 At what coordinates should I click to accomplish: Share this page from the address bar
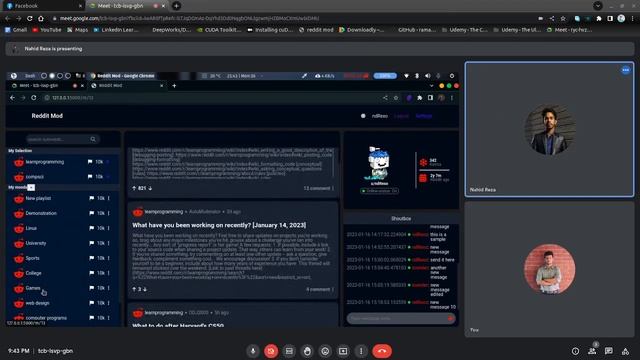pos(552,18)
